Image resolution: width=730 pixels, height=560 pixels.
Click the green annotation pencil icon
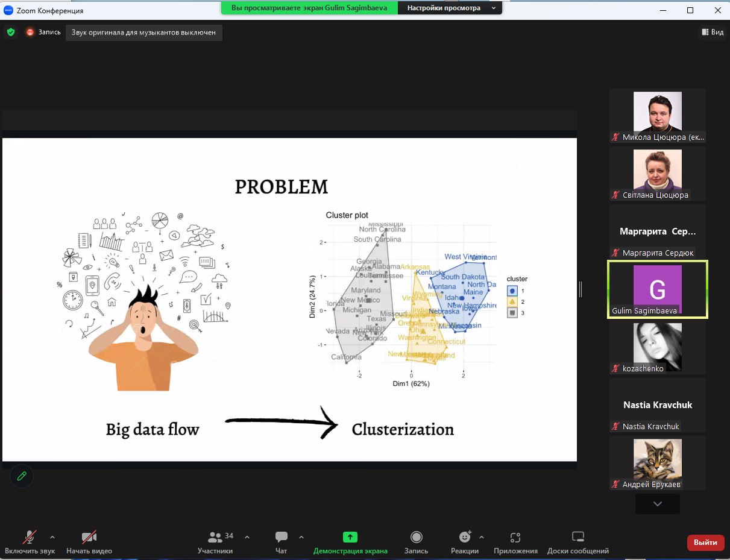(x=22, y=476)
